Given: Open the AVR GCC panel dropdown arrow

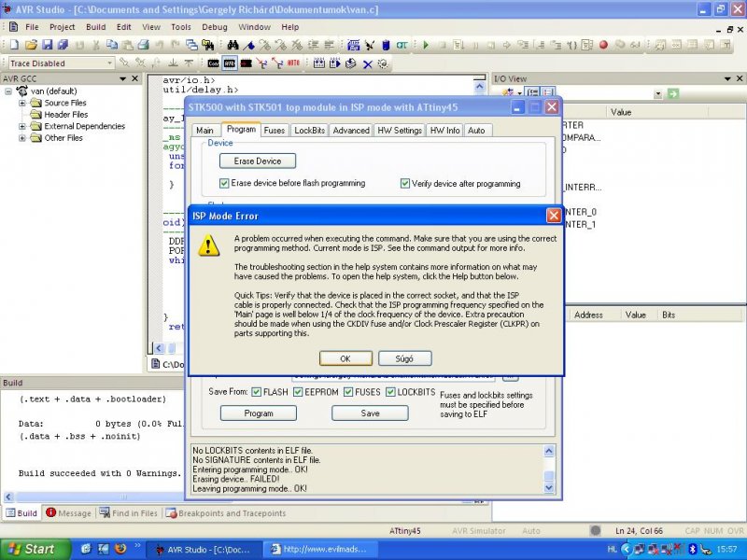Looking at the screenshot, I should (123, 78).
